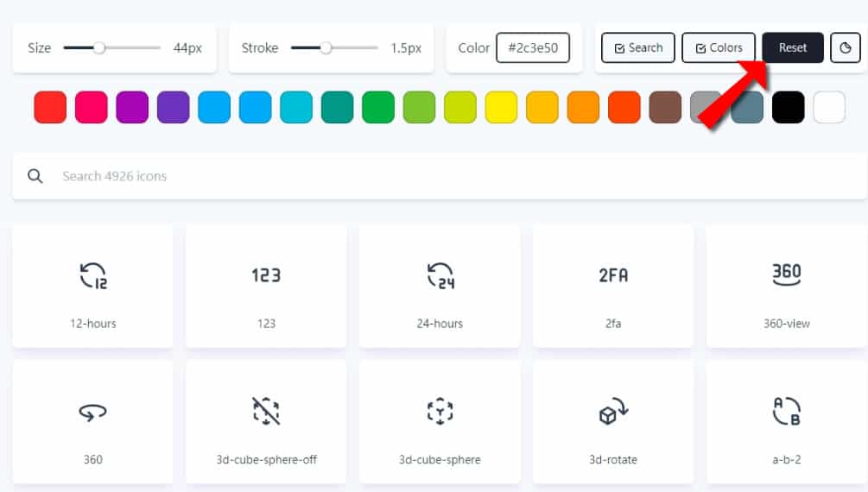Pick the orange color swatch
Image resolution: width=868 pixels, height=492 pixels.
click(x=583, y=107)
